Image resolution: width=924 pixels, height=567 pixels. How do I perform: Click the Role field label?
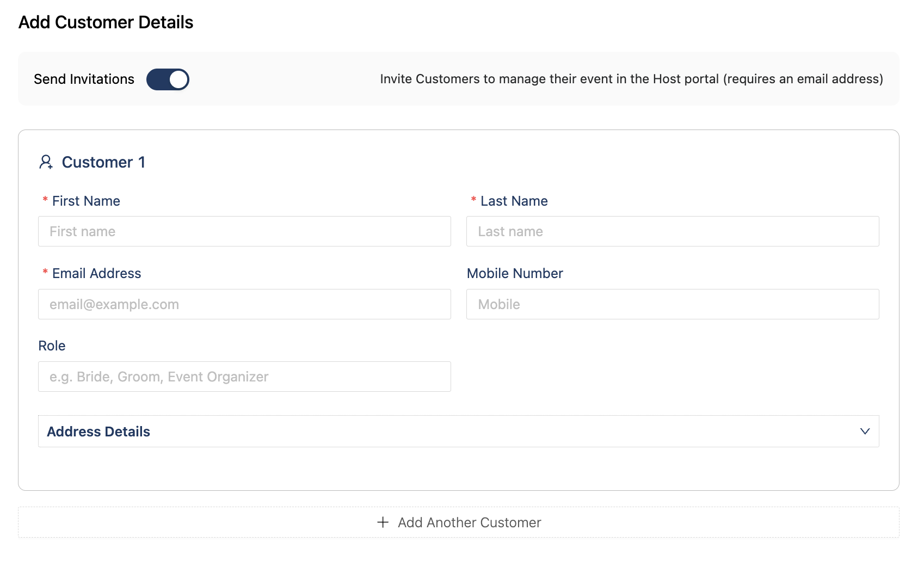(52, 346)
